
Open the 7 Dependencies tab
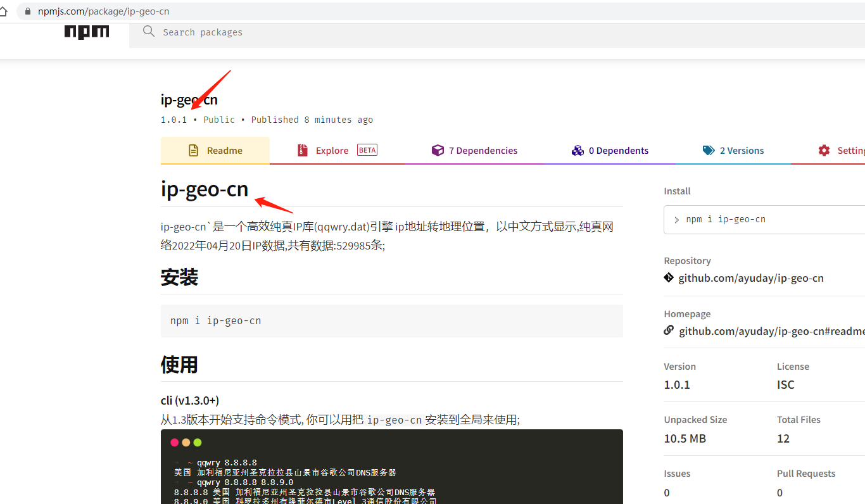[x=474, y=151]
